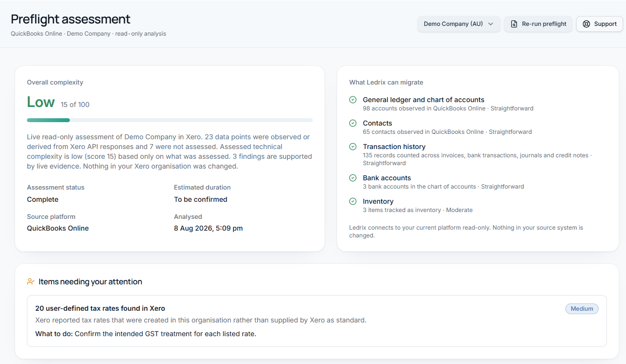
Task: Click the document icon in Re-run preflight
Action: 514,24
